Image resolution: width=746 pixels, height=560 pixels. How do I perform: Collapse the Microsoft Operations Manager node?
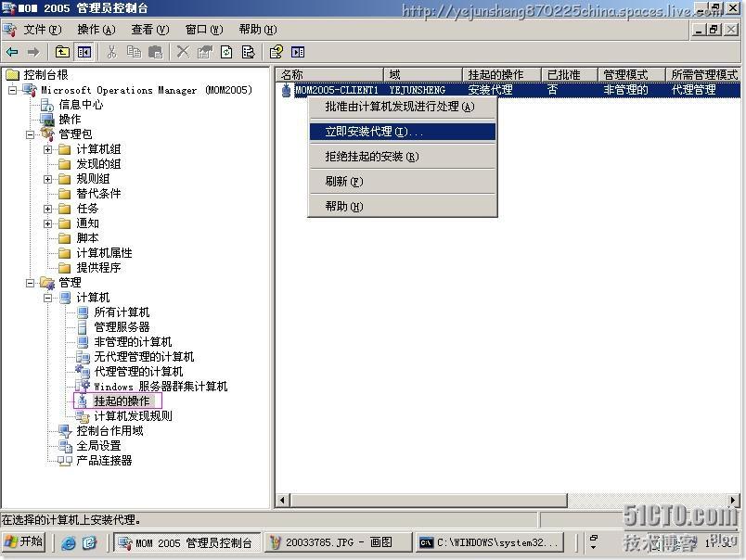tap(12, 90)
